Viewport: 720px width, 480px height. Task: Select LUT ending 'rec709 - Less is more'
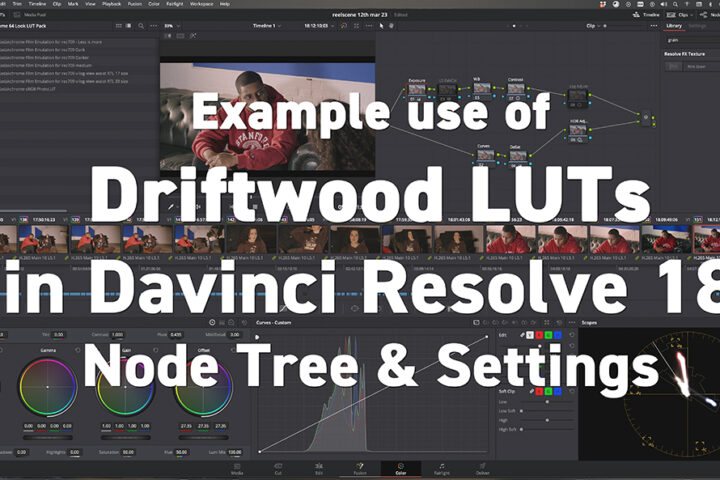click(51, 42)
